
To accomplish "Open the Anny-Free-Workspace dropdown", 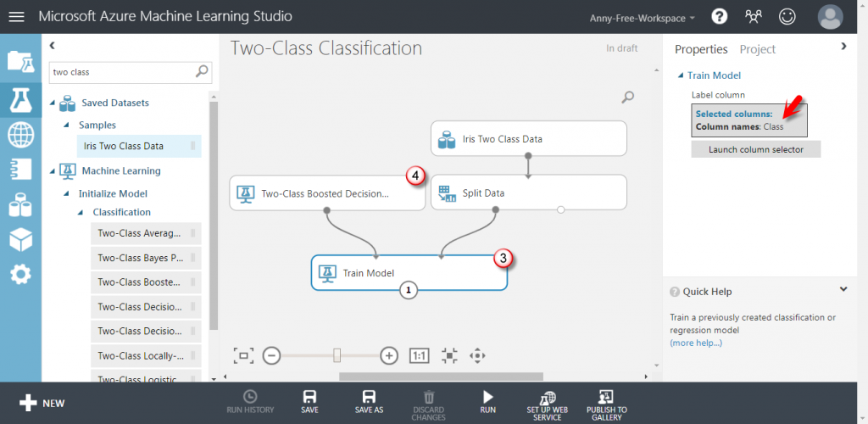I will click(x=643, y=18).
